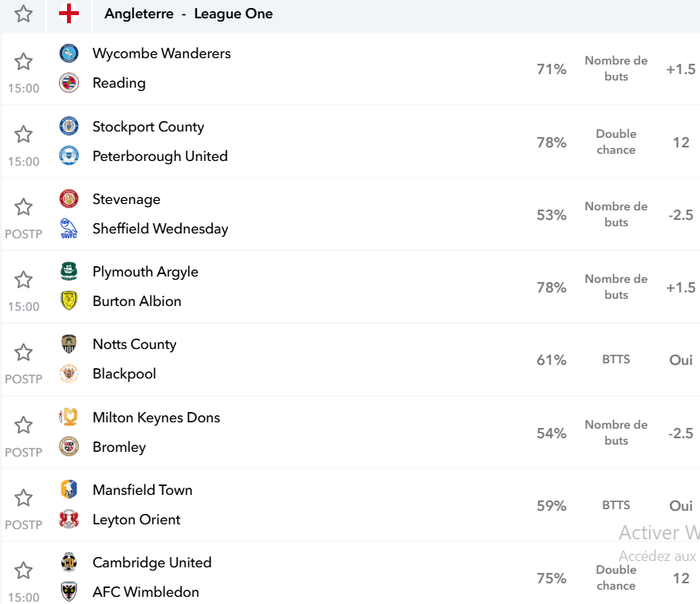
Task: Click the Reading club crest
Action: (69, 83)
